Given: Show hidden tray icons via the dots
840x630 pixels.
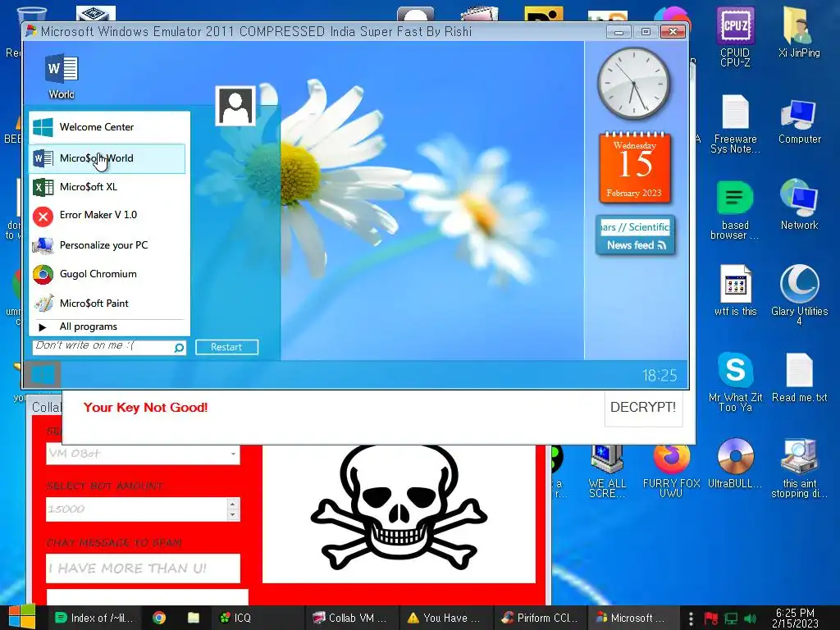Looking at the screenshot, I should (x=691, y=619).
